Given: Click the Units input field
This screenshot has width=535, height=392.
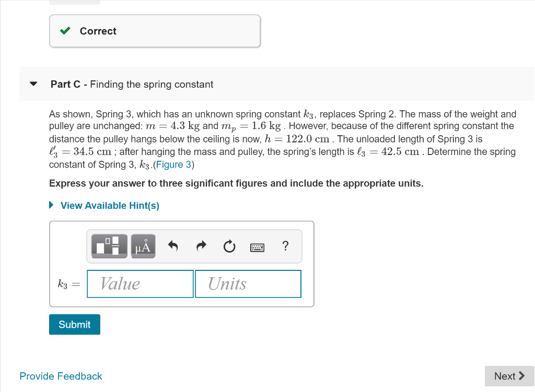Looking at the screenshot, I should pyautogui.click(x=248, y=283).
